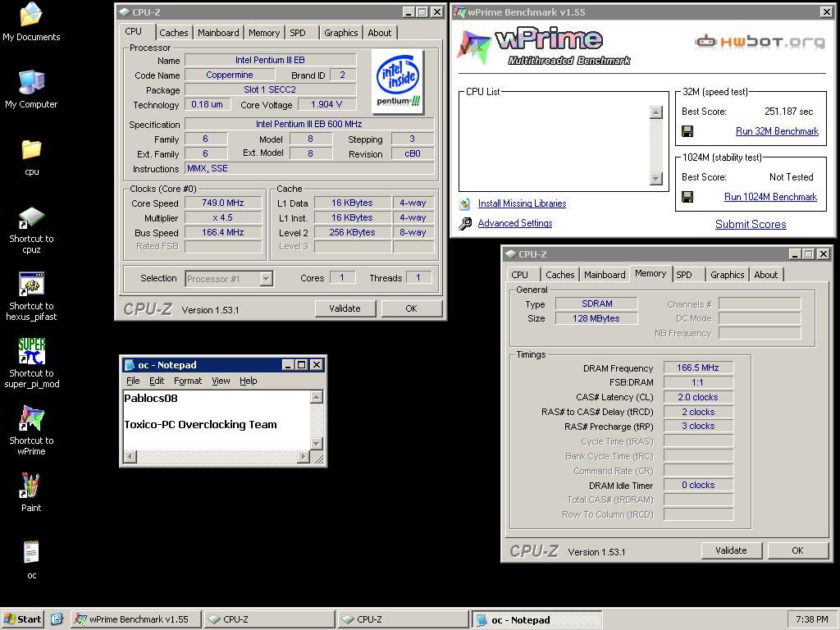840x630 pixels.
Task: Click the 251.187 sec best score
Action: (788, 112)
